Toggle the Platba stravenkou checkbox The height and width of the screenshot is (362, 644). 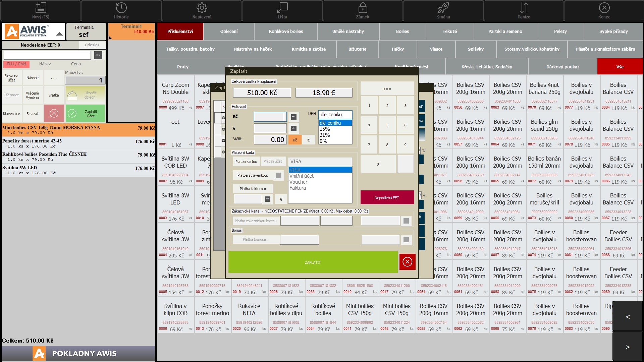click(x=278, y=175)
